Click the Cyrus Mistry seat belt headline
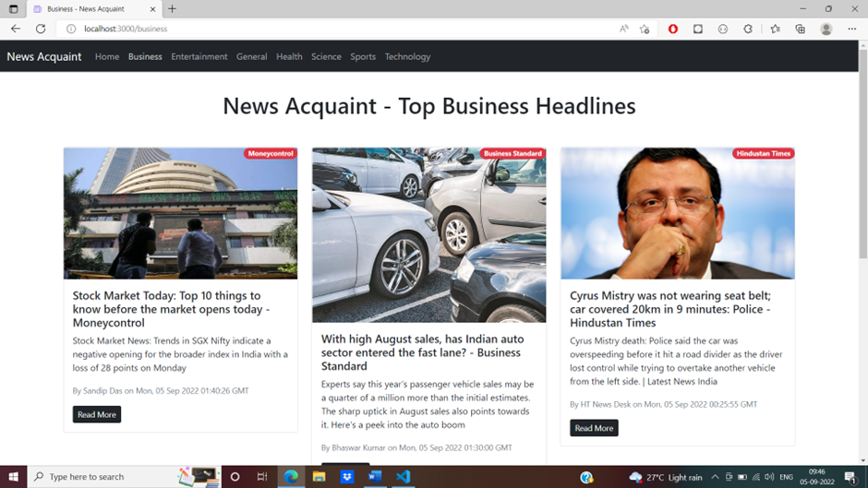This screenshot has height=488, width=868. [x=670, y=309]
